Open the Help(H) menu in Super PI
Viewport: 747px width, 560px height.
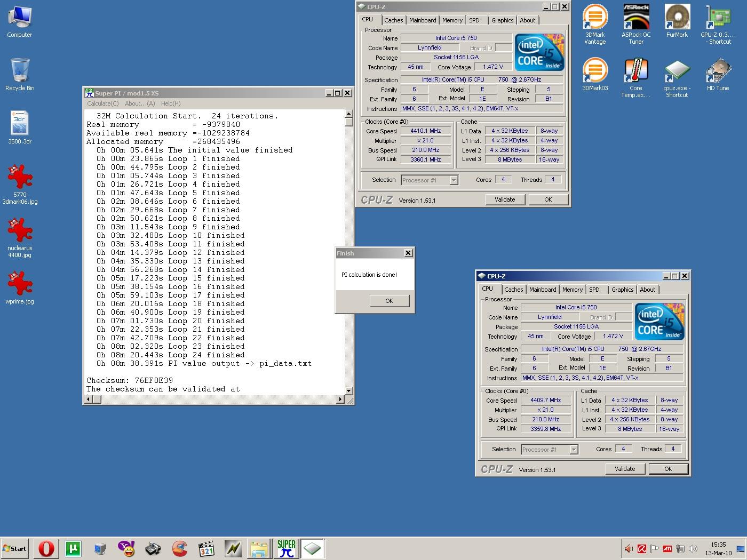171,103
